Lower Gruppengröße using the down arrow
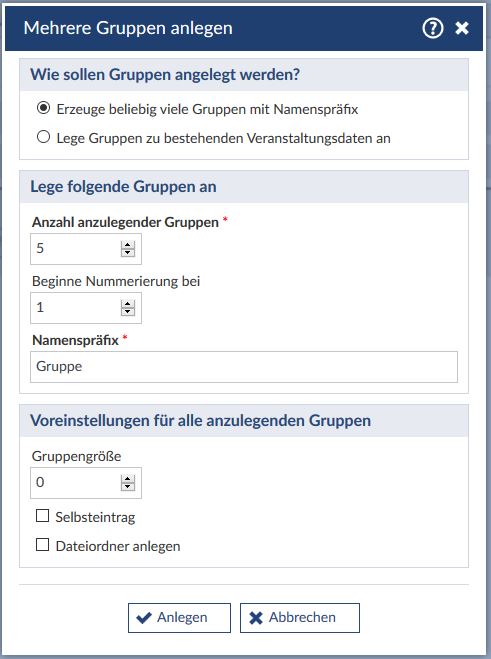 pyautogui.click(x=128, y=486)
